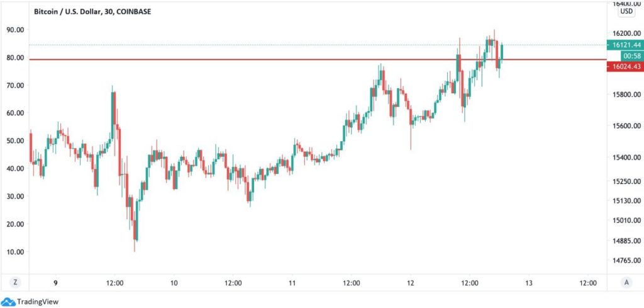This screenshot has height=308, width=644.
Task: Click date label 10 on time axis
Action: coord(174,283)
